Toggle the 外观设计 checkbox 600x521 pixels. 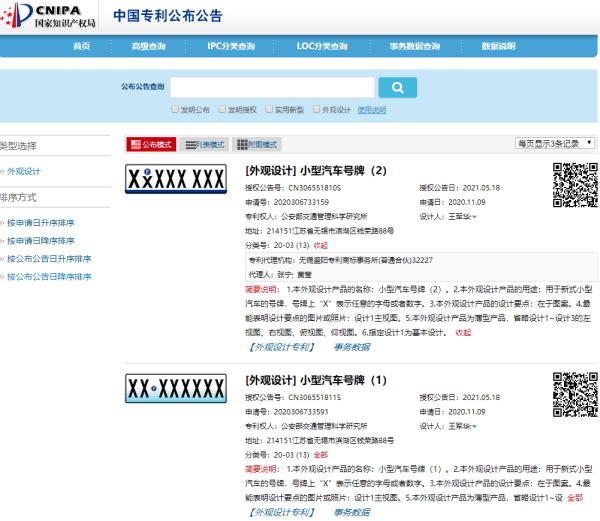pyautogui.click(x=316, y=109)
